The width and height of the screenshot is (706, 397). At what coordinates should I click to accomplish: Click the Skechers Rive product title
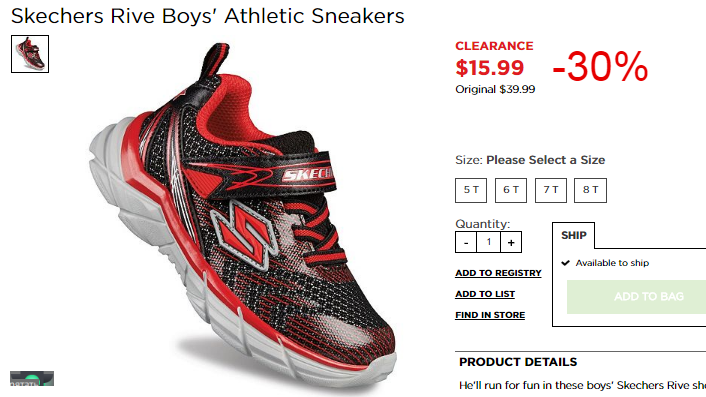pos(208,16)
